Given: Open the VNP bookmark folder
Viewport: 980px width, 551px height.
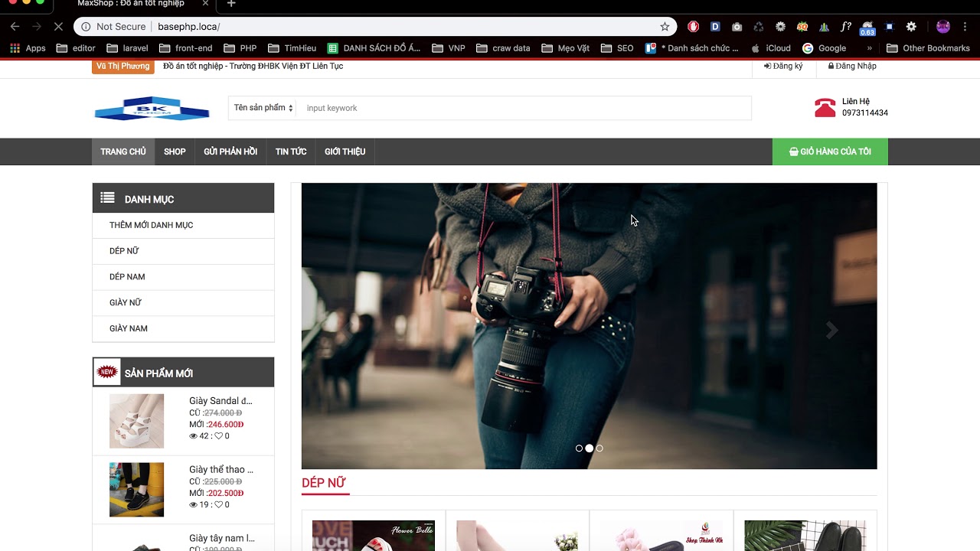Looking at the screenshot, I should [x=449, y=48].
